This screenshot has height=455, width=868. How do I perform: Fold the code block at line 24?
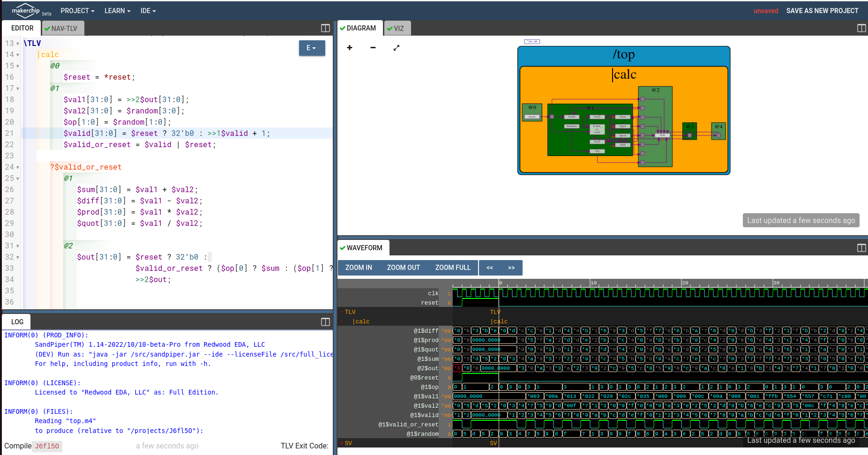[x=18, y=167]
